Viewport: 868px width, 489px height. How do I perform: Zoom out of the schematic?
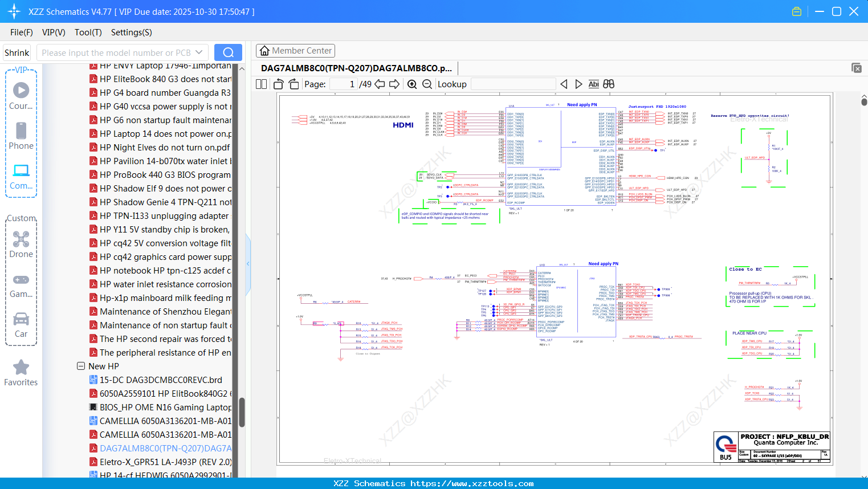click(x=427, y=84)
